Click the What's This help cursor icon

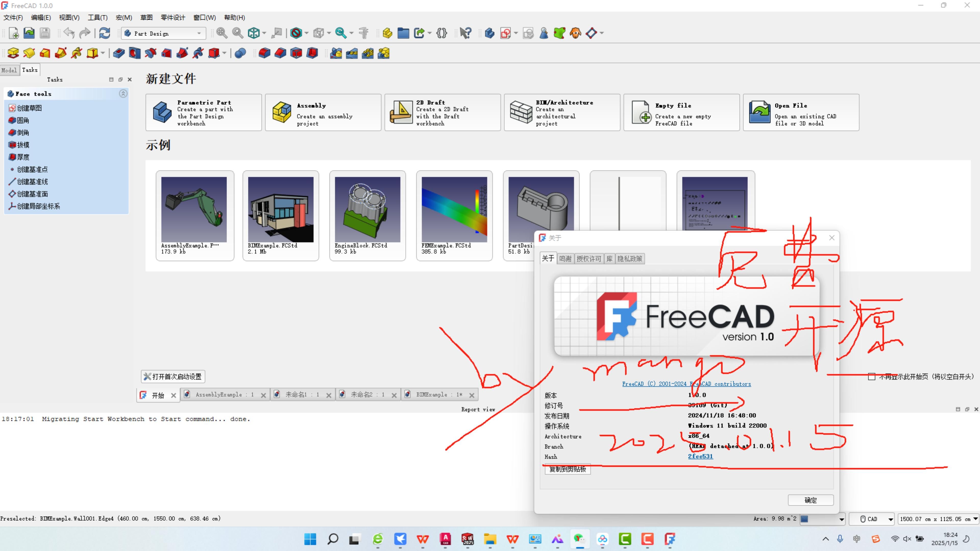click(465, 33)
